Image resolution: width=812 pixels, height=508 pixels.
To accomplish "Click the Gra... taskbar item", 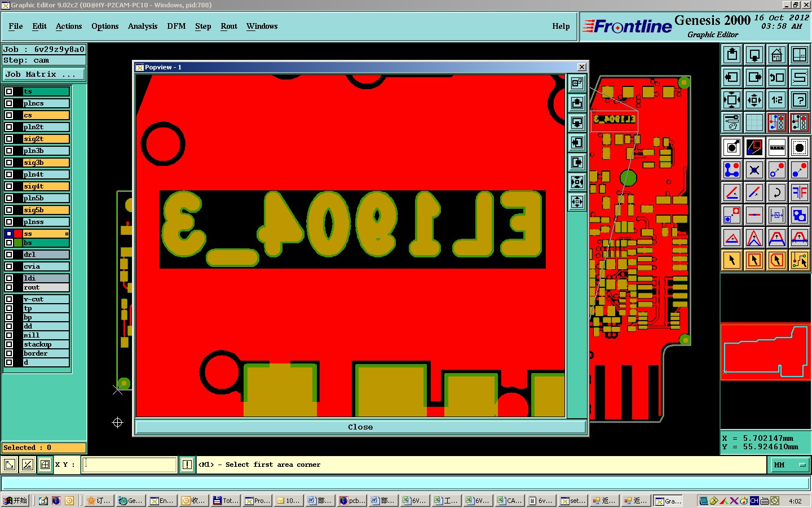I will click(668, 501).
